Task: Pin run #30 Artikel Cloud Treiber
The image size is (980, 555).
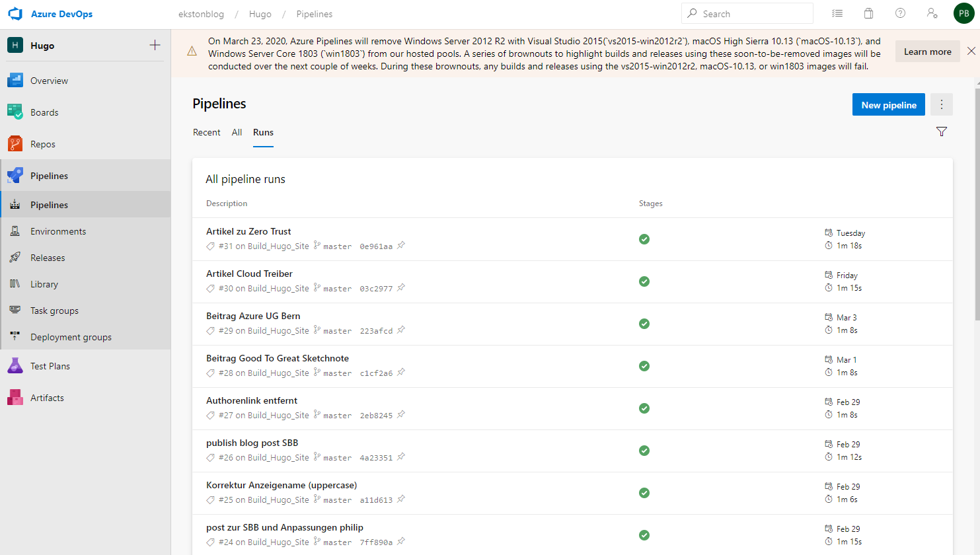Action: click(401, 288)
